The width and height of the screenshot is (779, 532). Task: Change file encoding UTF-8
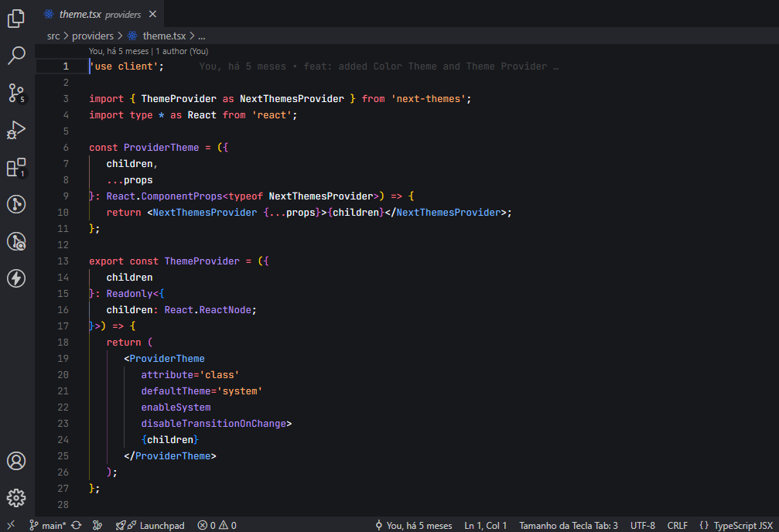pos(642,525)
